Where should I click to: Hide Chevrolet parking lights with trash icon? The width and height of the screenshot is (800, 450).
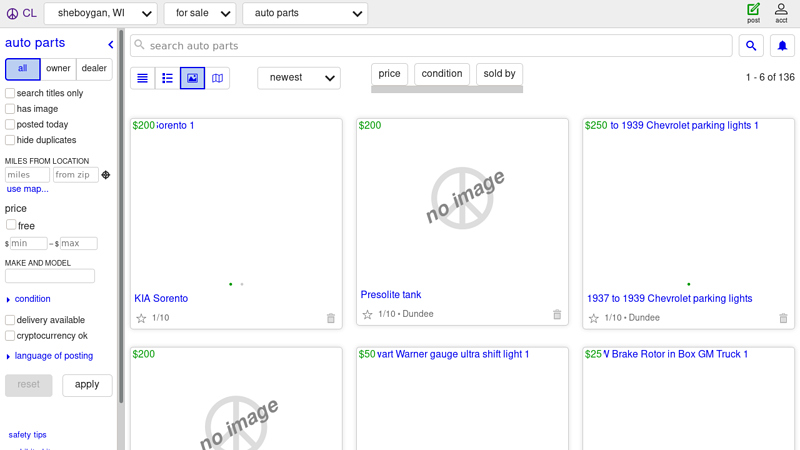point(783,318)
